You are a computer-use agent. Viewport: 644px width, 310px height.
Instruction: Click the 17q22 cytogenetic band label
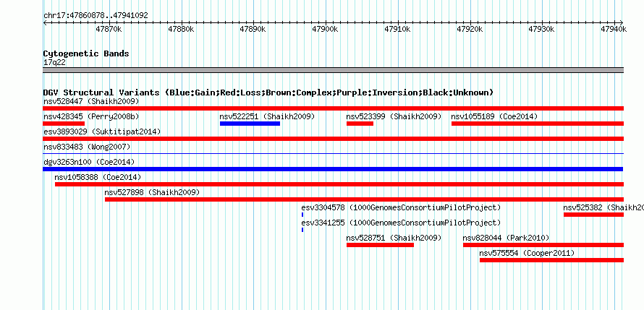tap(54, 63)
